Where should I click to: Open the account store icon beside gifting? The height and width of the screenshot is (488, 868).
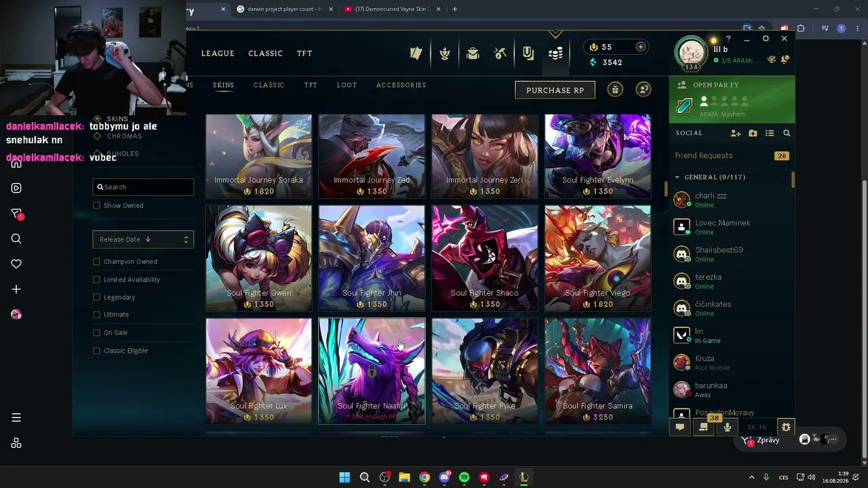pyautogui.click(x=644, y=89)
